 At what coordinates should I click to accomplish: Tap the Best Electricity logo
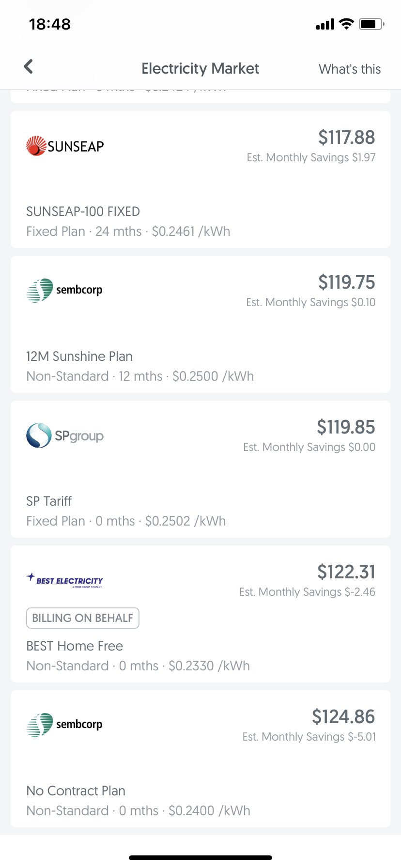(x=65, y=580)
